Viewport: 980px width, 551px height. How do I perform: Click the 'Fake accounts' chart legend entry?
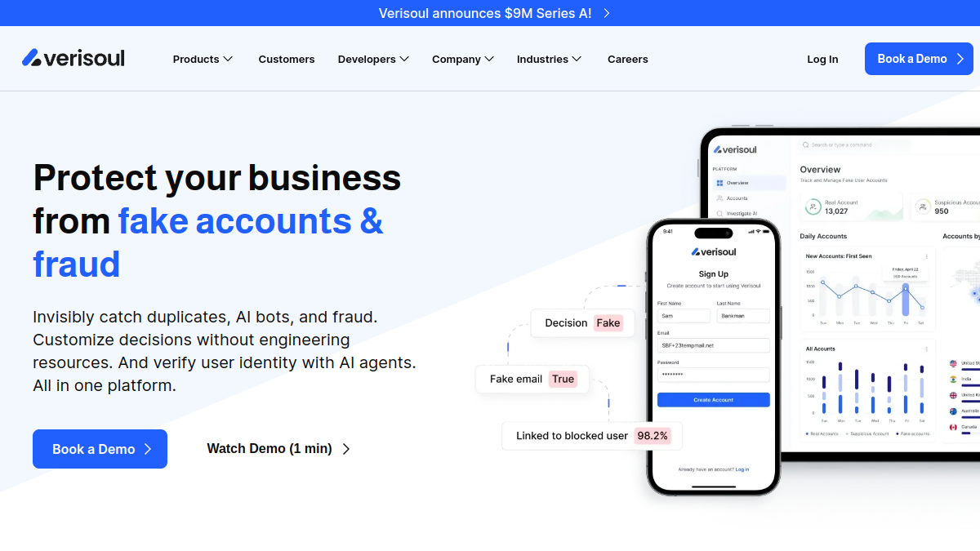coord(912,433)
